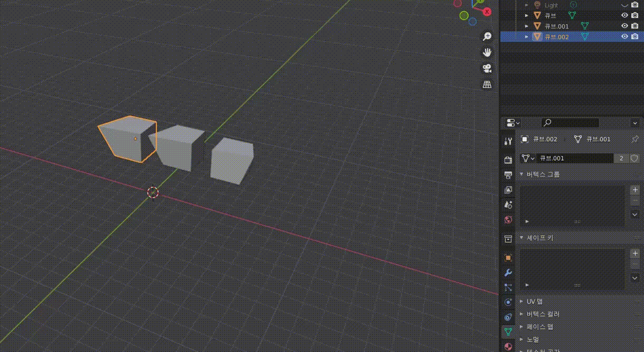
Task: Click the 3D cursor in the viewport
Action: 153,192
